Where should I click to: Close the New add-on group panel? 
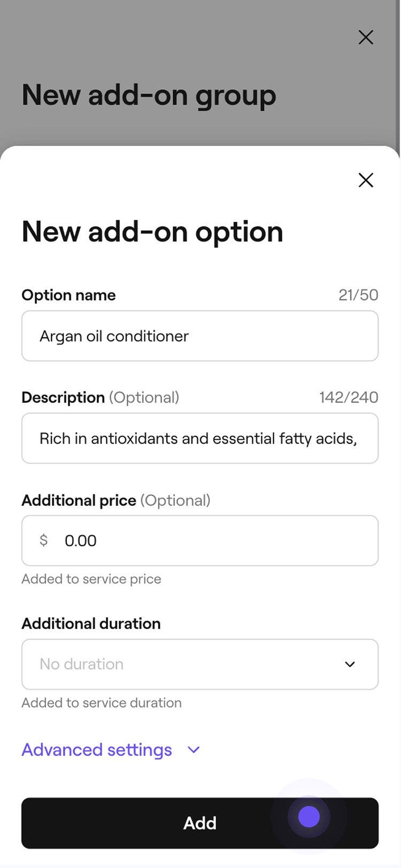[366, 37]
